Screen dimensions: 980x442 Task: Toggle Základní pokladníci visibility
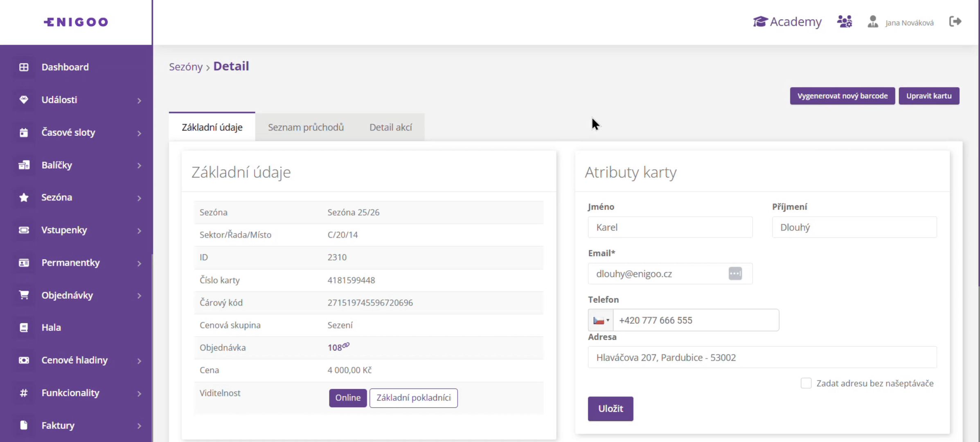[413, 398]
